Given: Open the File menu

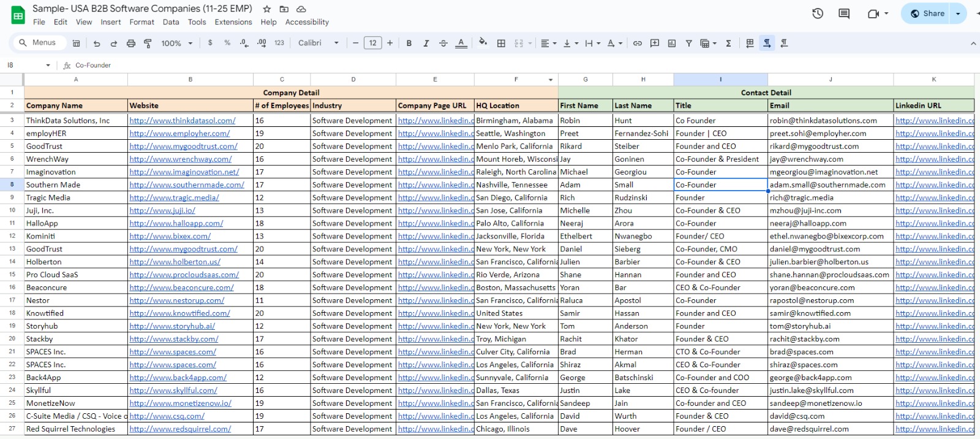Looking at the screenshot, I should click(x=39, y=22).
